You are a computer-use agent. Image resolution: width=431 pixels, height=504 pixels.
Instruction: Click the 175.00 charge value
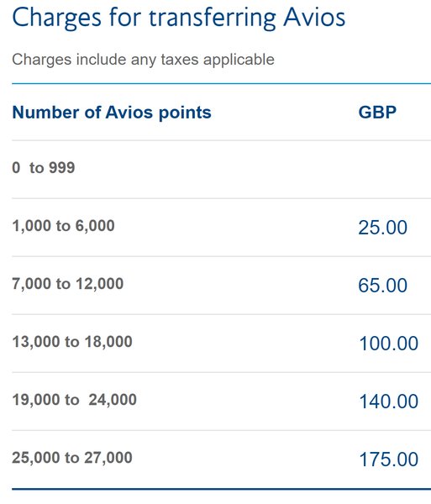(x=389, y=459)
